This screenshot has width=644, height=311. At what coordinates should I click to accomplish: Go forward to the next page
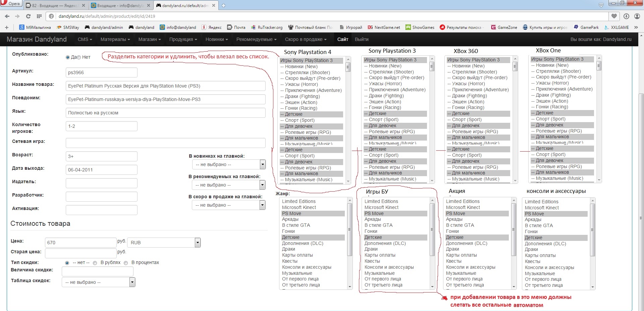coord(17,16)
